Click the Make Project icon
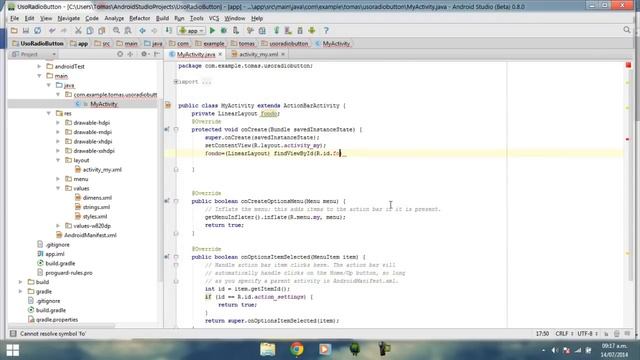 [169, 31]
